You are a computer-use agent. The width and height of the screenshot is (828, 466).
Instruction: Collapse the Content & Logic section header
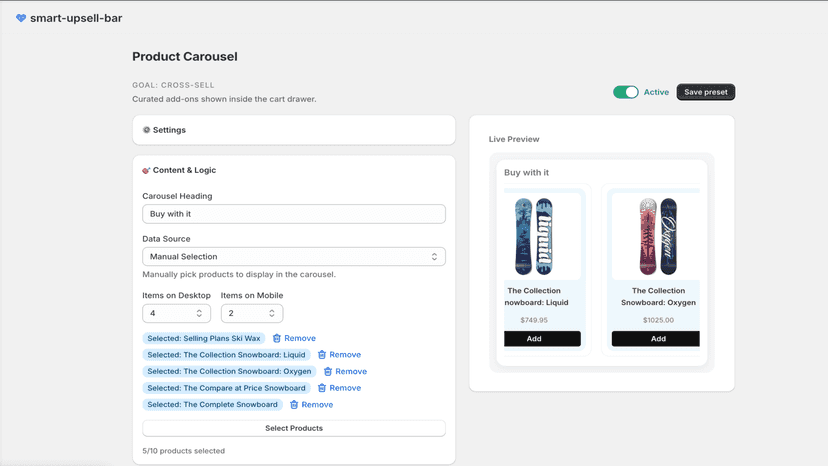[294, 170]
